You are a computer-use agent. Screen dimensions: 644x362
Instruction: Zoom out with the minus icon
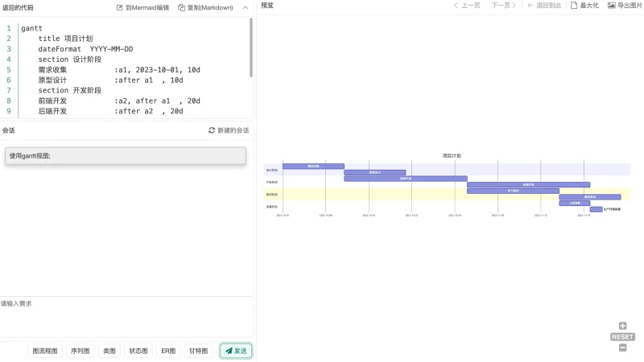[x=622, y=348]
